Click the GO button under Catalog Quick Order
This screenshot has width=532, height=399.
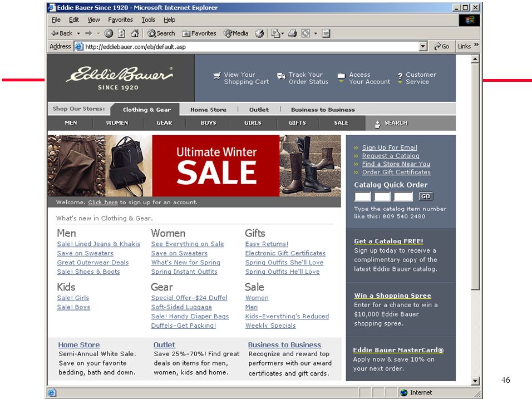[426, 196]
